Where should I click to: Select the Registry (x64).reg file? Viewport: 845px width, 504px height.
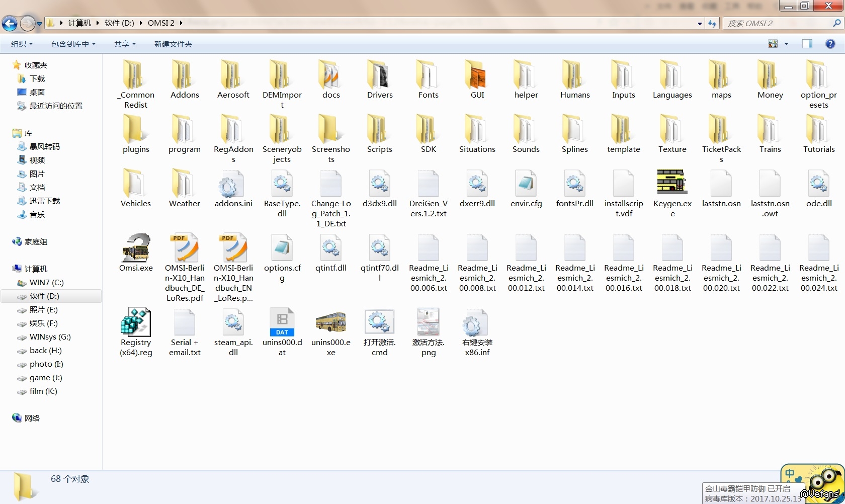[136, 322]
